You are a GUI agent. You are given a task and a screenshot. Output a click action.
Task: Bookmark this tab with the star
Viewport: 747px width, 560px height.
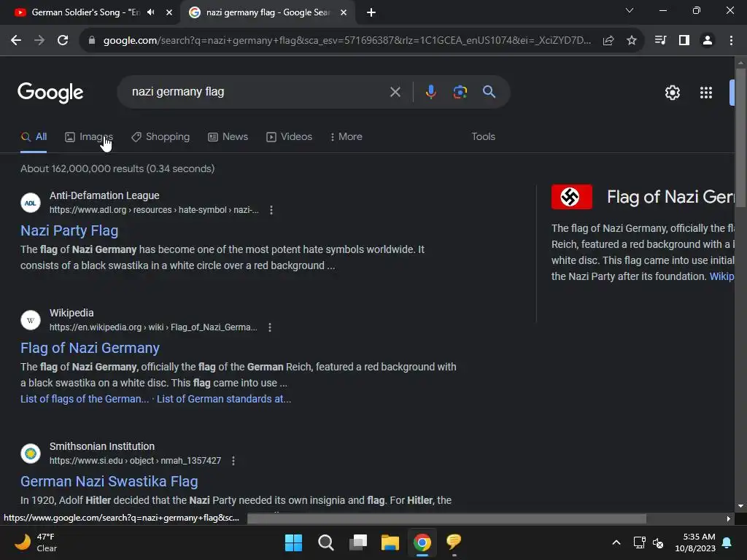coord(632,41)
